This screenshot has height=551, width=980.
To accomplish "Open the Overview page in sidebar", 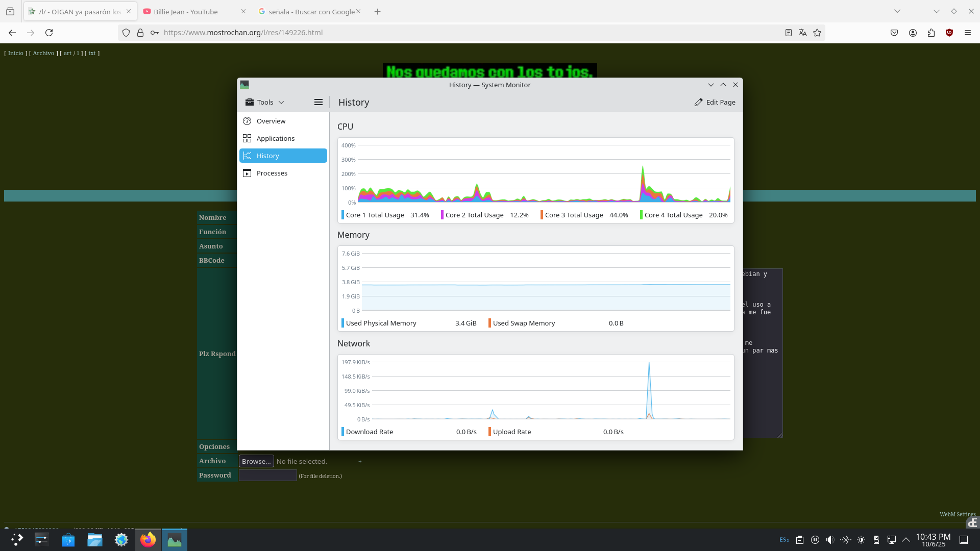I will (271, 121).
